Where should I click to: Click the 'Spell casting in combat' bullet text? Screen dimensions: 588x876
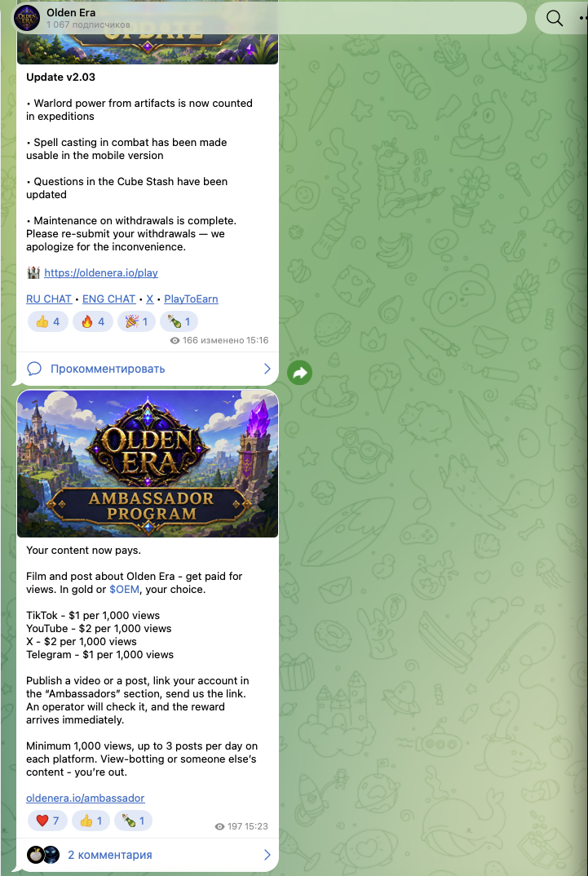click(x=126, y=149)
